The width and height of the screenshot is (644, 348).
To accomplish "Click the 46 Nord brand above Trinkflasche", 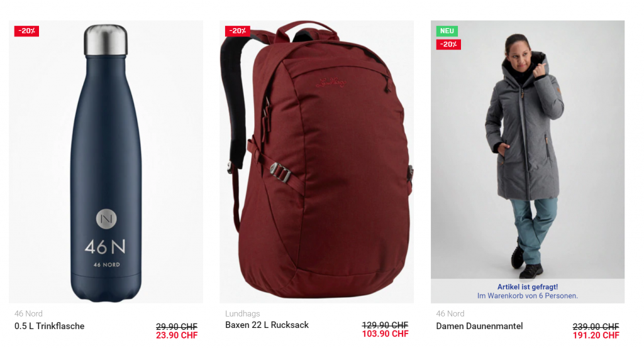I will coord(28,313).
